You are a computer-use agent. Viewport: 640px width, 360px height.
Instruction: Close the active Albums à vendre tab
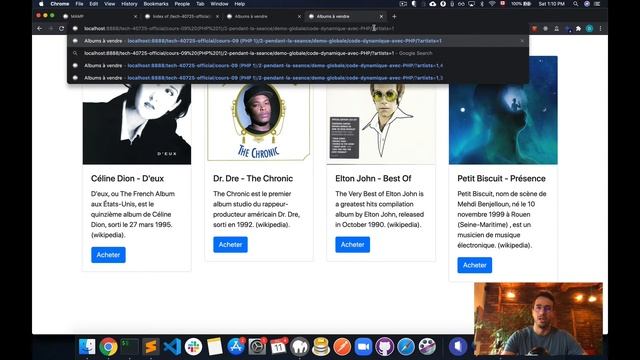tap(381, 16)
